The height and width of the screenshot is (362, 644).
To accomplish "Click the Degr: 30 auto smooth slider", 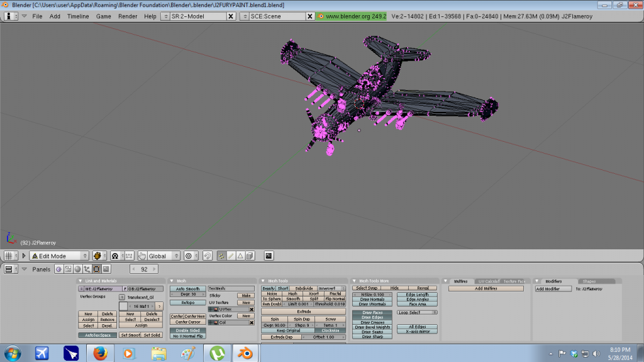I will click(187, 295).
